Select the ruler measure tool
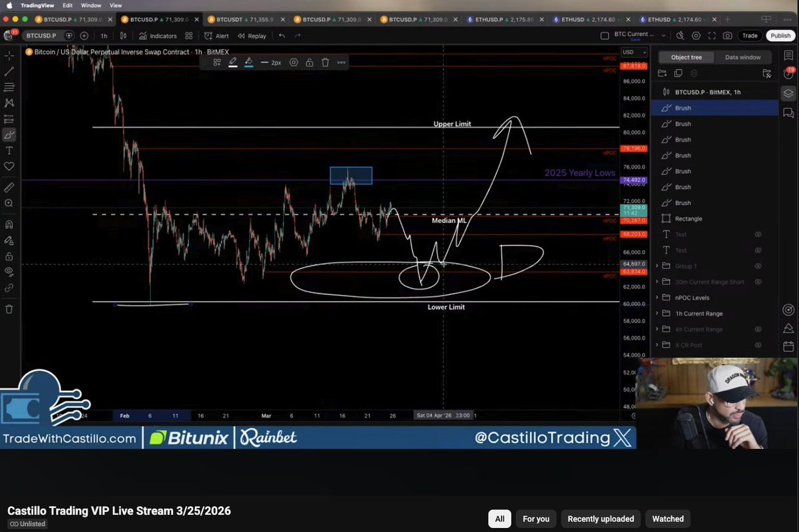 pyautogui.click(x=9, y=188)
